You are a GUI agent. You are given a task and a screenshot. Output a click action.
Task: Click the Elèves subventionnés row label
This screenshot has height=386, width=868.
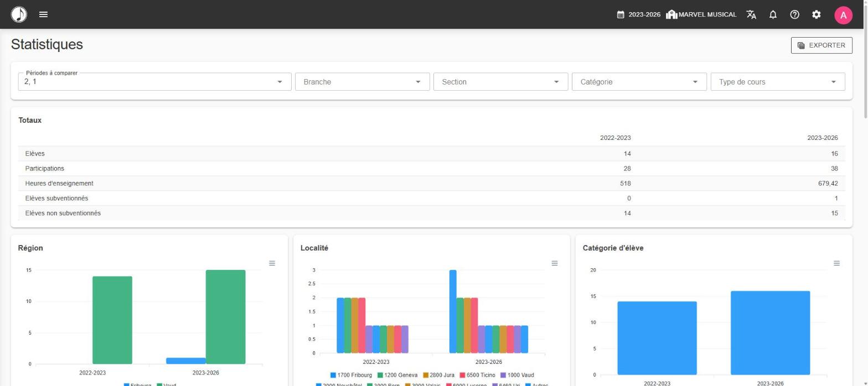click(x=56, y=199)
